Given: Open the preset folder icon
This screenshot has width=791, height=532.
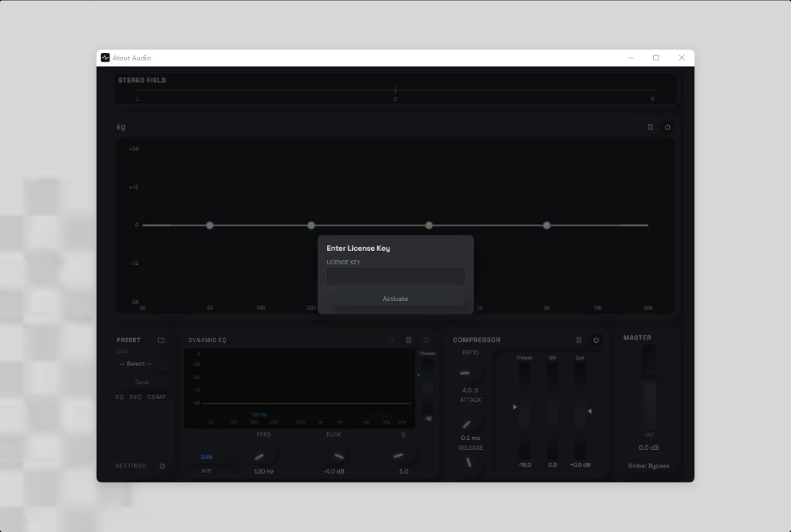Looking at the screenshot, I should pyautogui.click(x=161, y=340).
